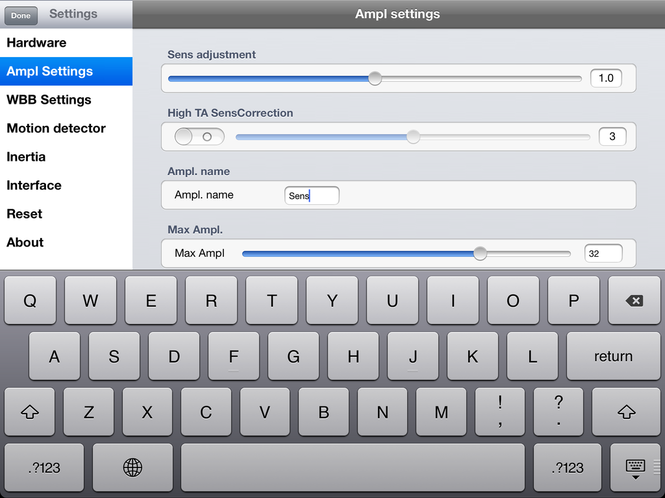665x498 pixels.
Task: Click the Sens adjustment slider handle
Action: coord(375,78)
